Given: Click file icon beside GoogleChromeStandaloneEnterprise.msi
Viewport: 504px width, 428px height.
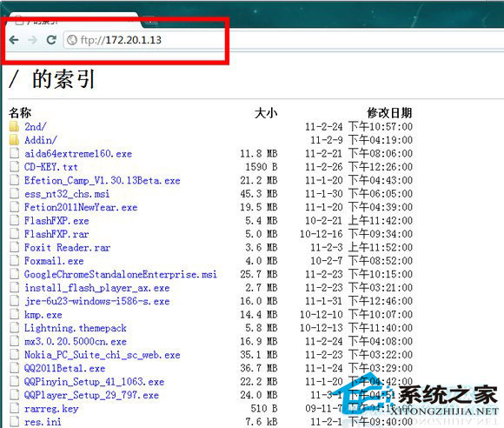Looking at the screenshot, I should [14, 275].
